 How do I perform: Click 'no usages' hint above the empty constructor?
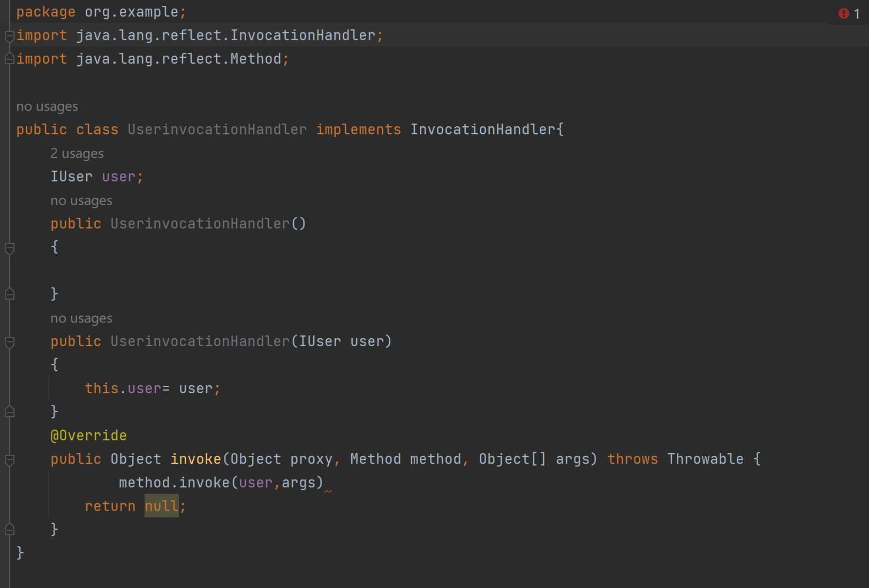click(x=81, y=201)
